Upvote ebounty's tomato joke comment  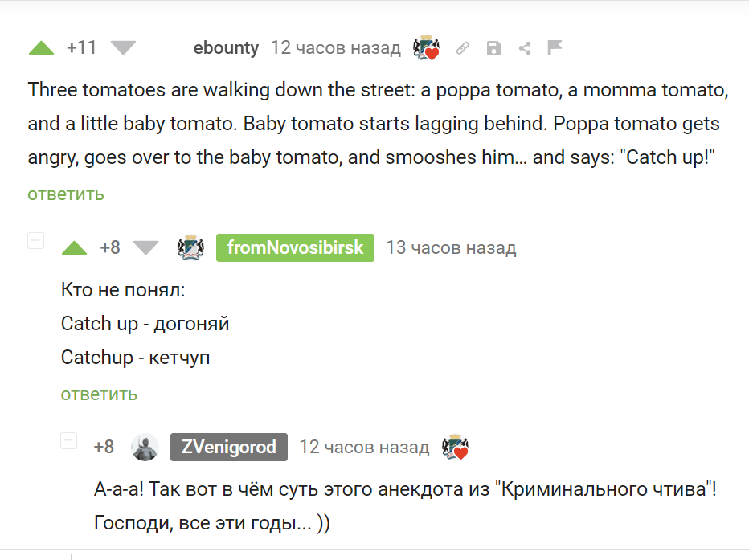[x=41, y=48]
